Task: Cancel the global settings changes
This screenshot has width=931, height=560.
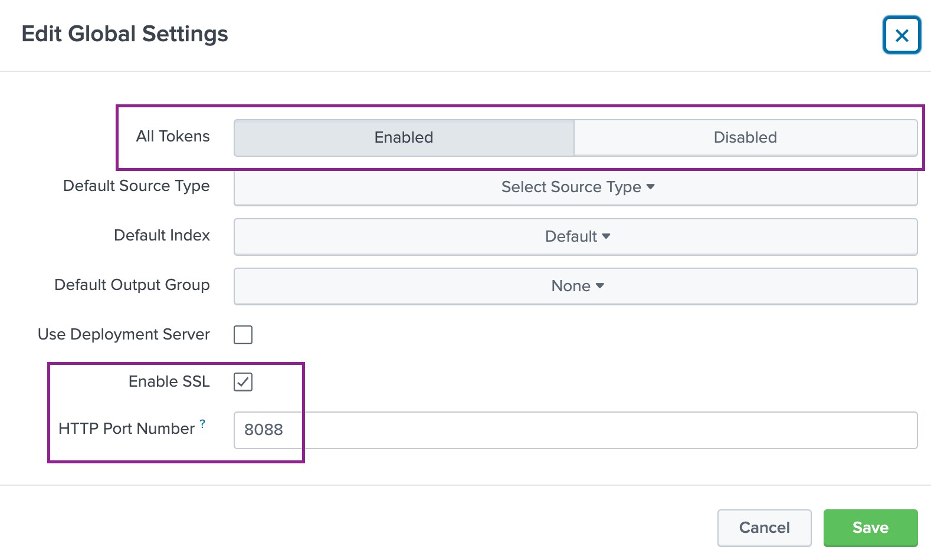Action: pyautogui.click(x=764, y=528)
